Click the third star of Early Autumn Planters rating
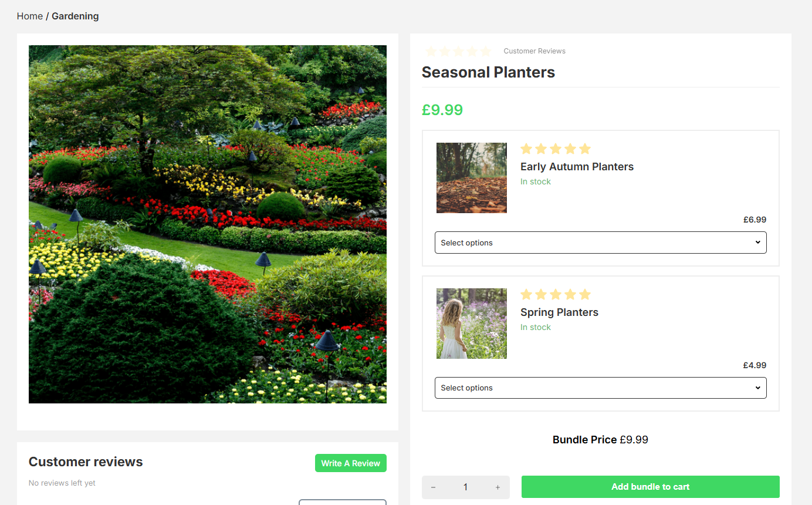Viewport: 812px width, 505px height. 556,149
